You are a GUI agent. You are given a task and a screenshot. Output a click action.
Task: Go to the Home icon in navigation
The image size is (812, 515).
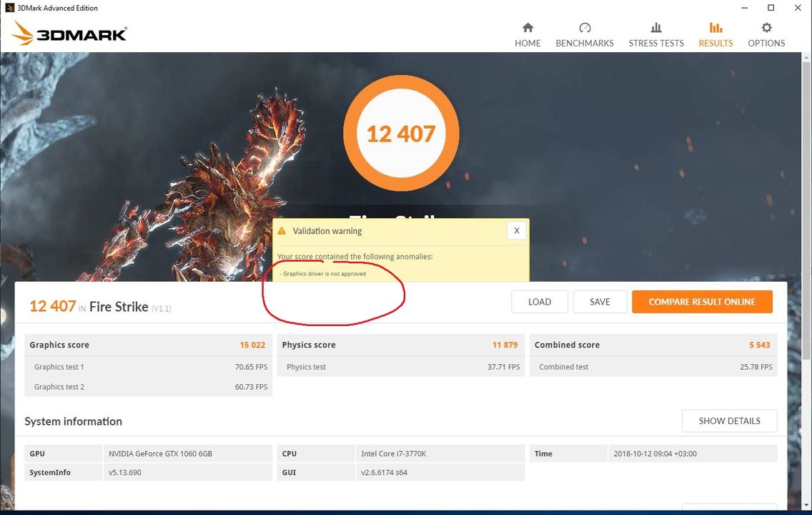click(x=528, y=27)
